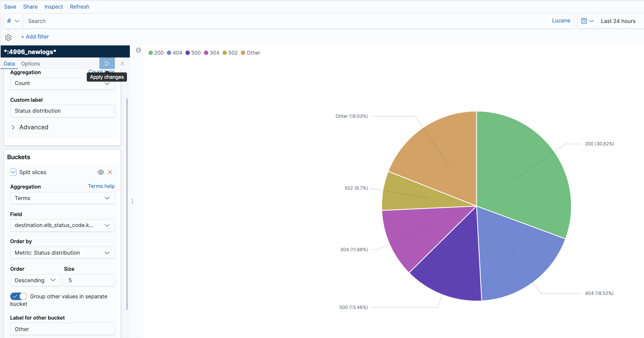This screenshot has height=338, width=644.
Task: Click Share in the top menu
Action: [30, 7]
